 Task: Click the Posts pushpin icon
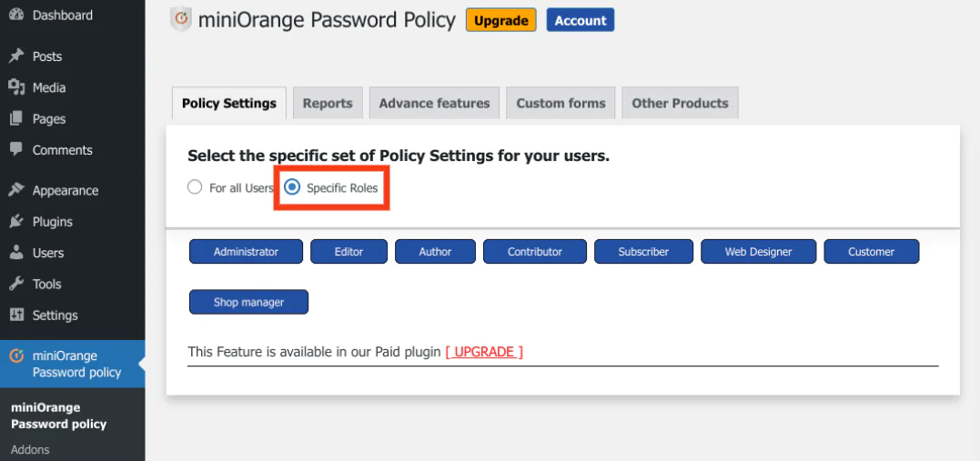tap(16, 56)
